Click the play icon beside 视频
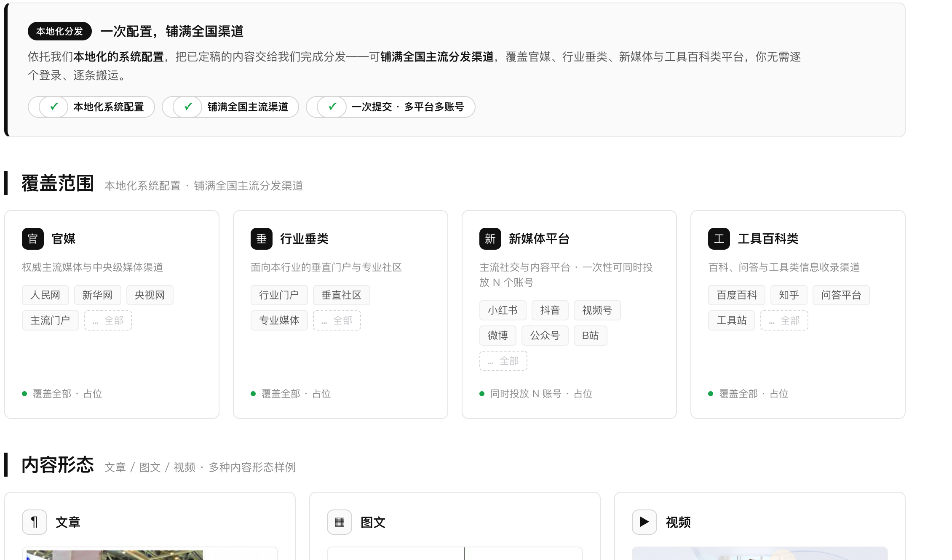This screenshot has height=560, width=952. [644, 522]
